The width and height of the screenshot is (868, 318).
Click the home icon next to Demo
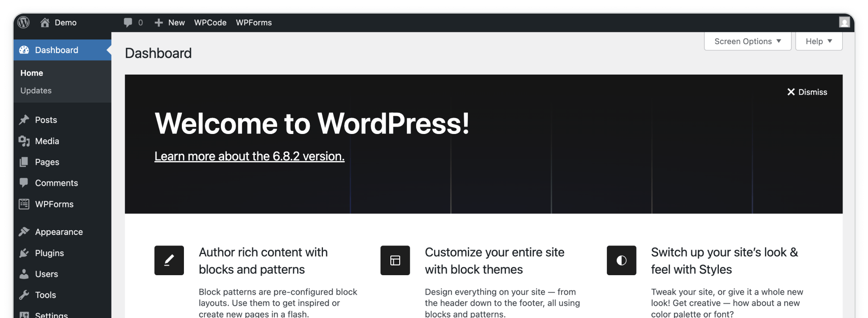point(45,22)
